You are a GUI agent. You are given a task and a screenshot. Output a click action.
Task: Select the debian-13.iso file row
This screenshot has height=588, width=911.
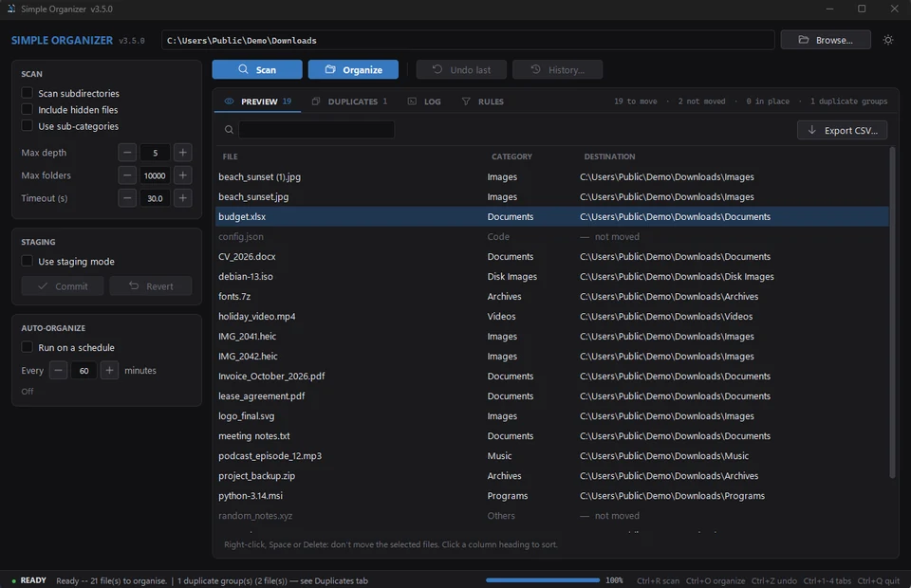[552, 276]
